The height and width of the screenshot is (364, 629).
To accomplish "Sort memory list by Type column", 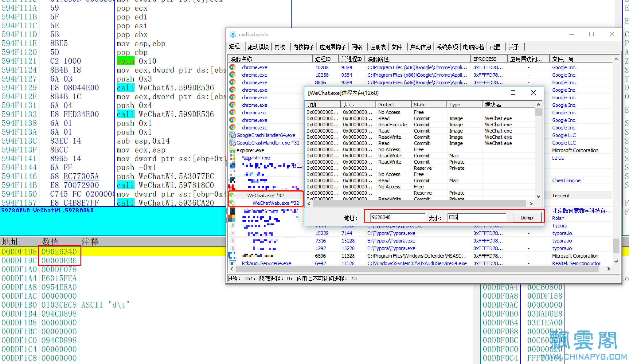I will coord(464,105).
